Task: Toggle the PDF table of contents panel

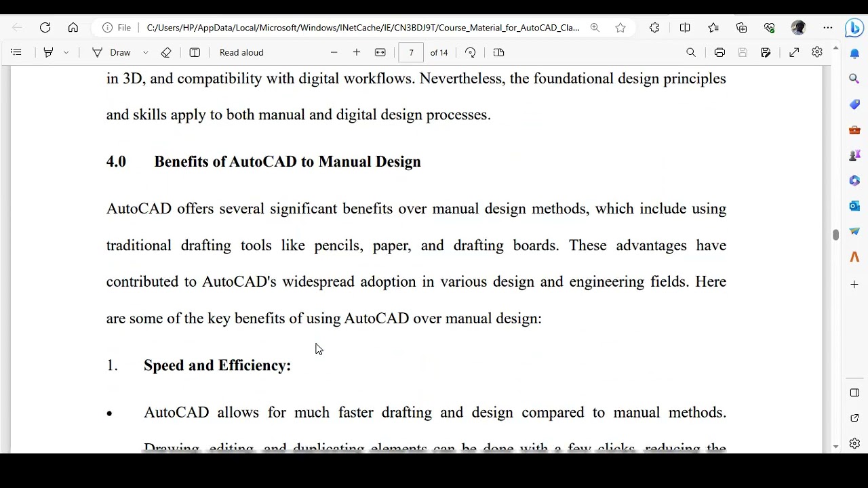Action: pyautogui.click(x=16, y=52)
